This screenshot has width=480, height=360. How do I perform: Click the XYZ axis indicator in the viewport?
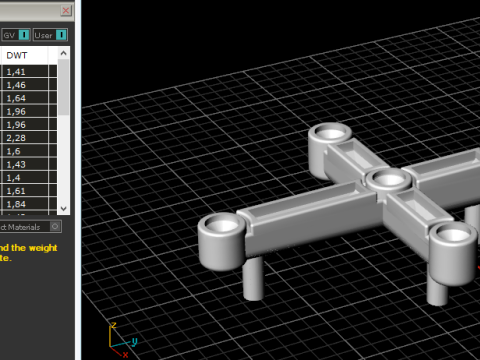pyautogui.click(x=122, y=339)
